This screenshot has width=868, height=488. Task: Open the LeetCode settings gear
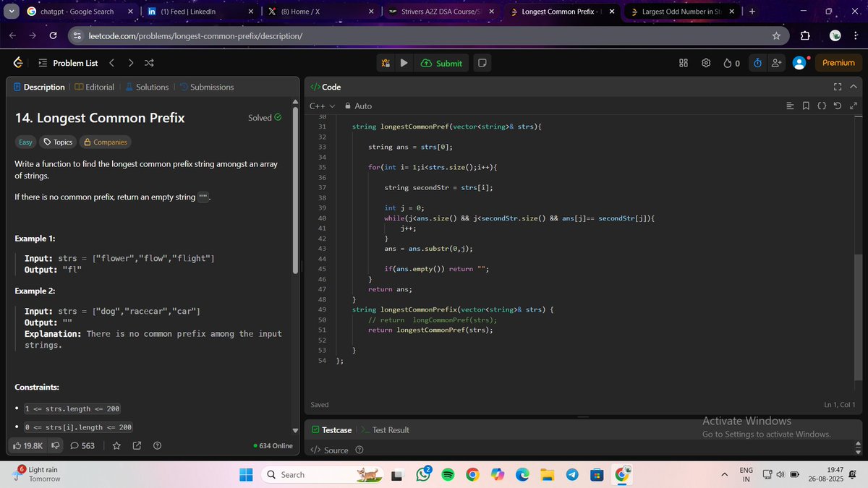tap(706, 63)
